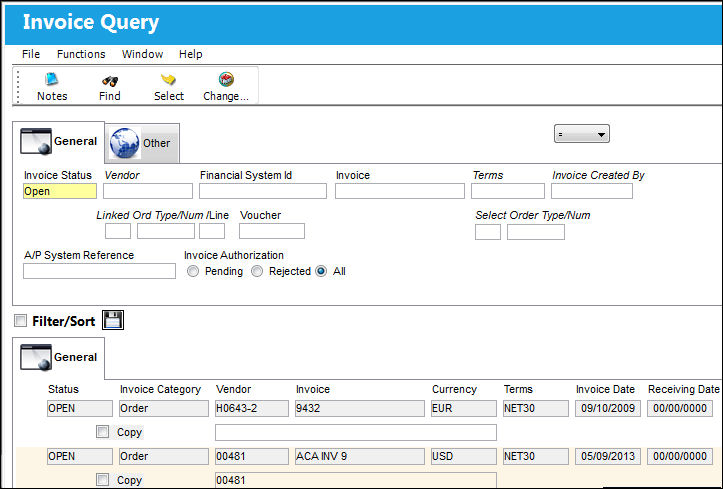Click the Invoice query input field
This screenshot has width=723, height=489.
(400, 191)
